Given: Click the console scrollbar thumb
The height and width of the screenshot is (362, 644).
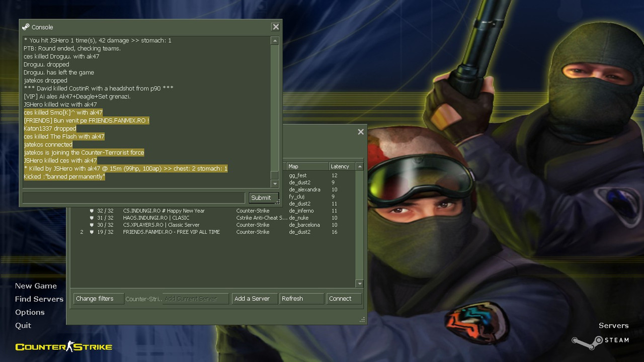Looking at the screenshot, I should coord(275,174).
